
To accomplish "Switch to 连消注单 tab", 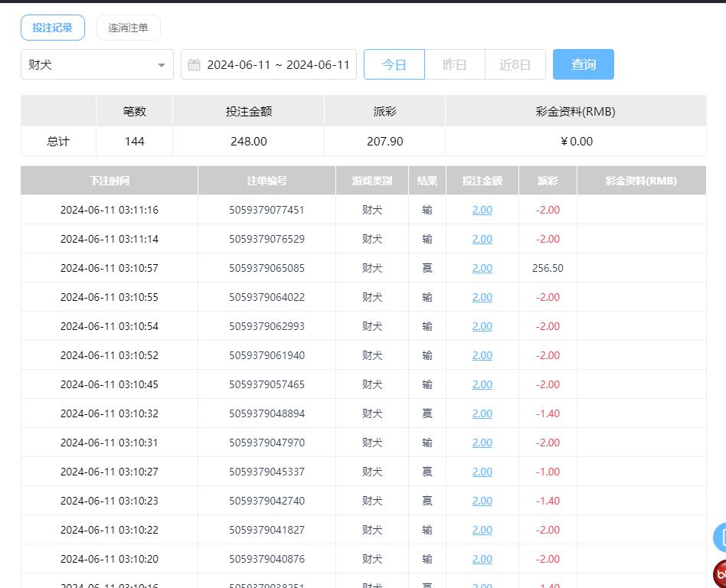I will [x=128, y=28].
